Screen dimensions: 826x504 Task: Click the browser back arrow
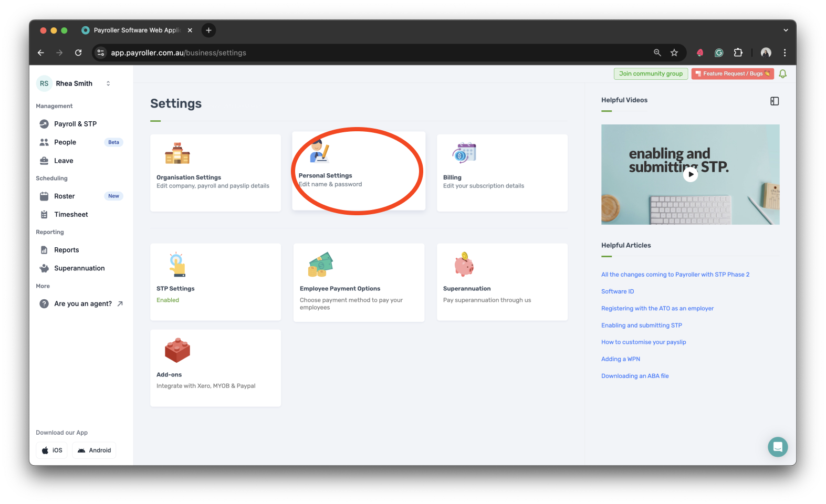41,52
